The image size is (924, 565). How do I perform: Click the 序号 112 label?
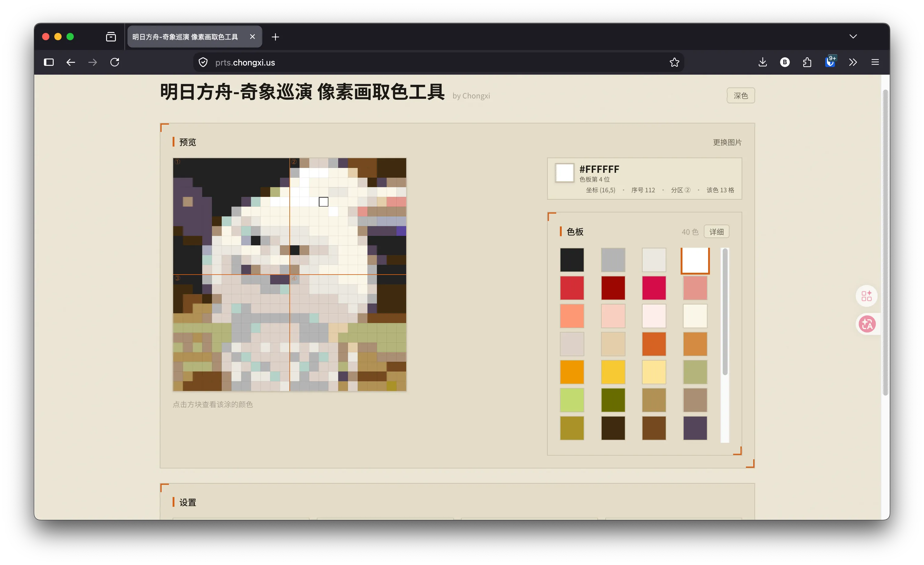click(643, 190)
